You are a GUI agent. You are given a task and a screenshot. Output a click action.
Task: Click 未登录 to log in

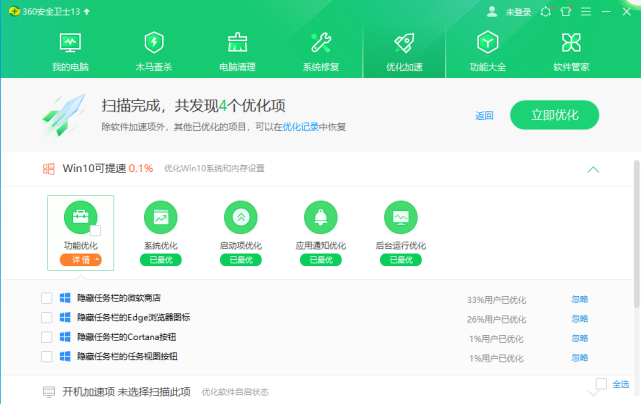[518, 12]
